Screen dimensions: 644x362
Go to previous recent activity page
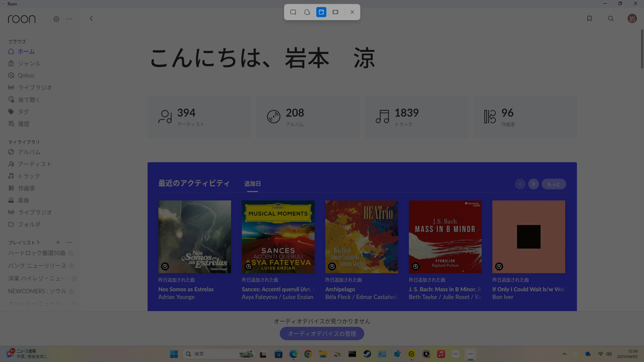(520, 184)
